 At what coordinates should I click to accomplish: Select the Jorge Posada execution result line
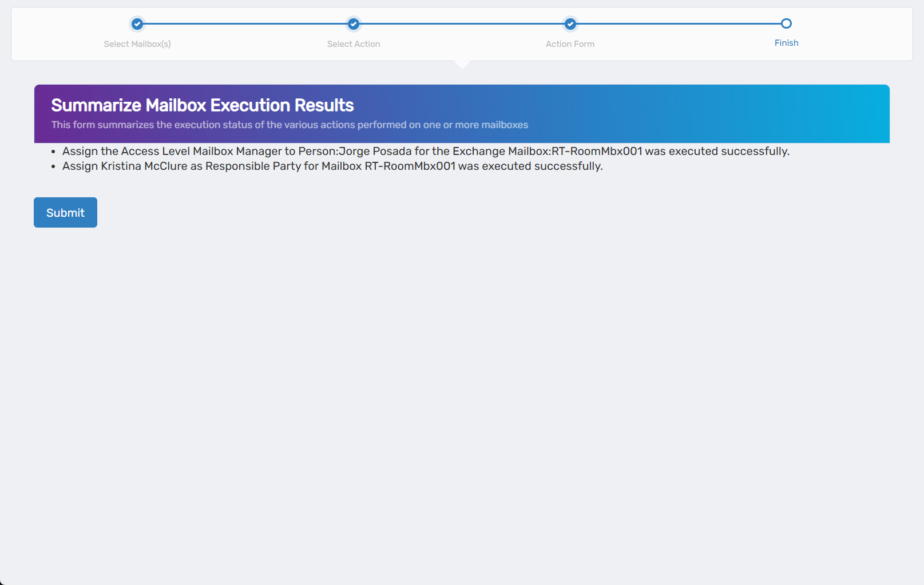pyautogui.click(x=426, y=151)
